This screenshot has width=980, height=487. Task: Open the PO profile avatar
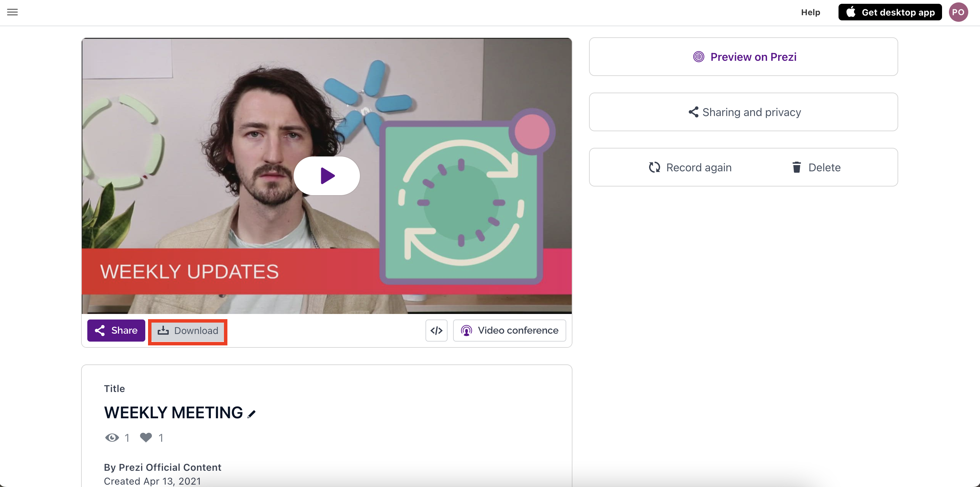[958, 12]
